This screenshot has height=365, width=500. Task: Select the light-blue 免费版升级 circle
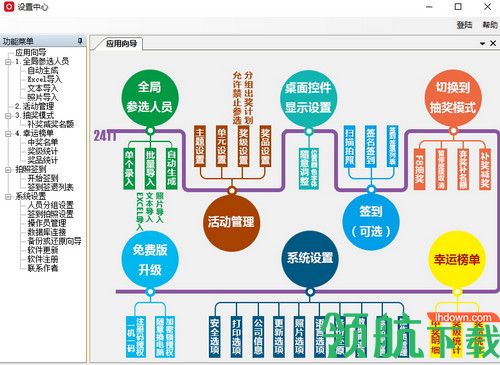click(x=150, y=259)
